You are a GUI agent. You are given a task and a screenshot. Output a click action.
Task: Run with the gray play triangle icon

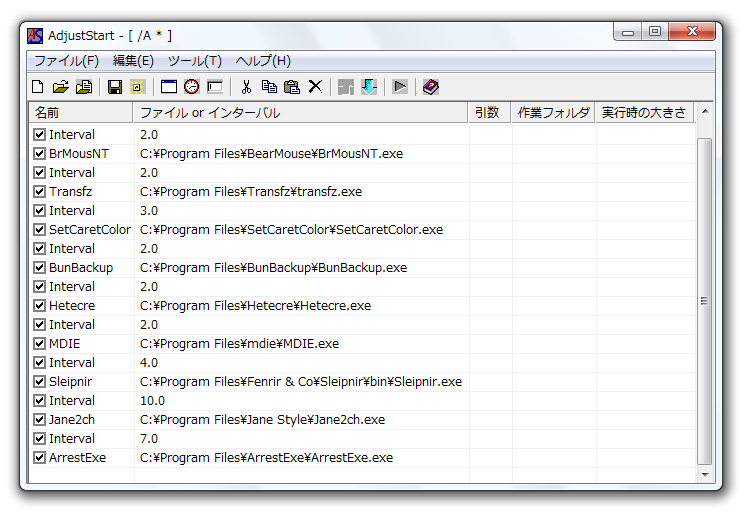pos(400,87)
